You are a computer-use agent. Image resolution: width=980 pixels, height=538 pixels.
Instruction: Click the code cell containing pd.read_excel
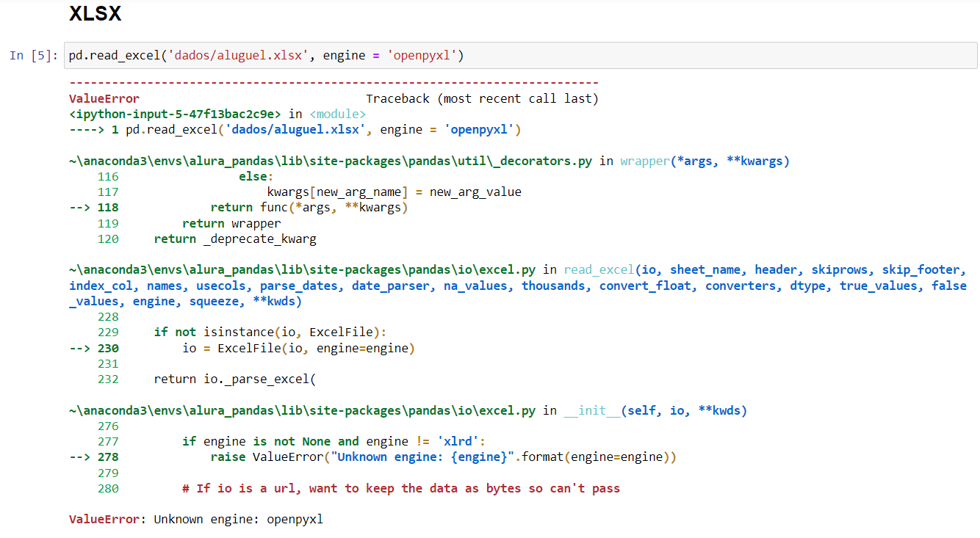[520, 56]
